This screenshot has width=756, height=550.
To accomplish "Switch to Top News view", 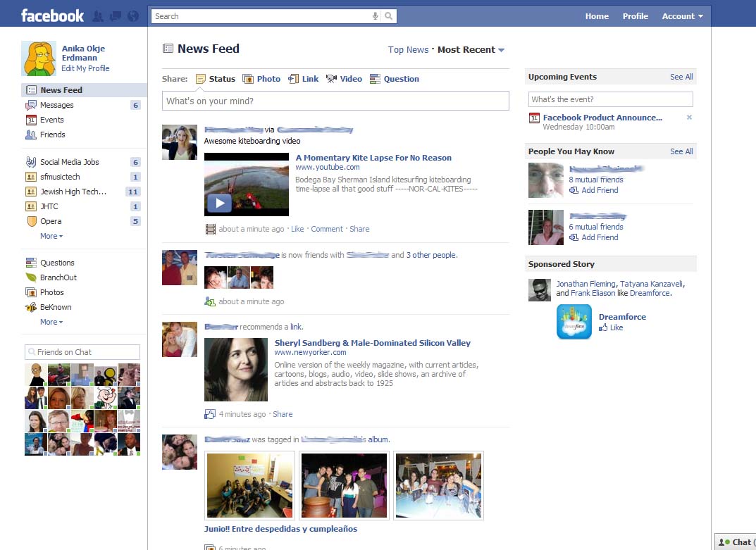I will [408, 50].
